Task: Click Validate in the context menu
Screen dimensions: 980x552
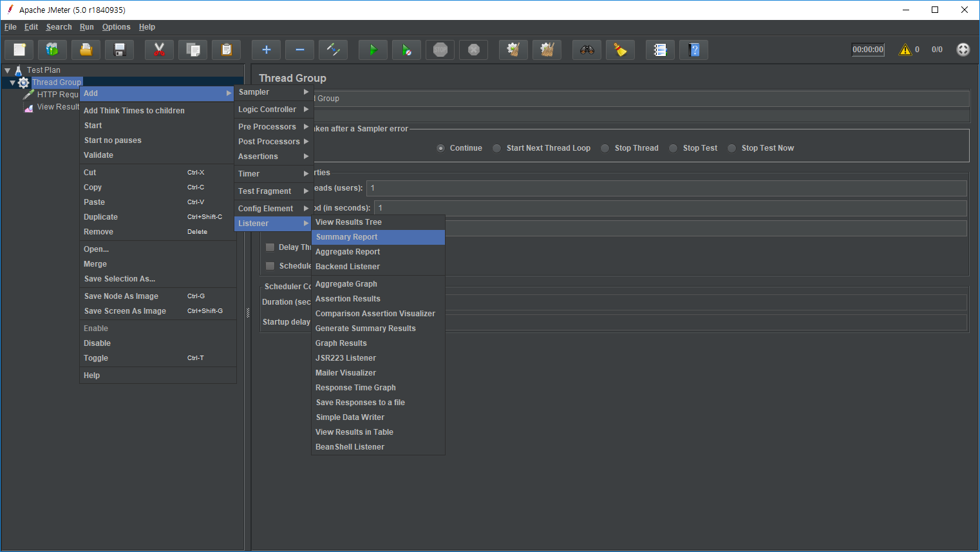Action: click(158, 155)
